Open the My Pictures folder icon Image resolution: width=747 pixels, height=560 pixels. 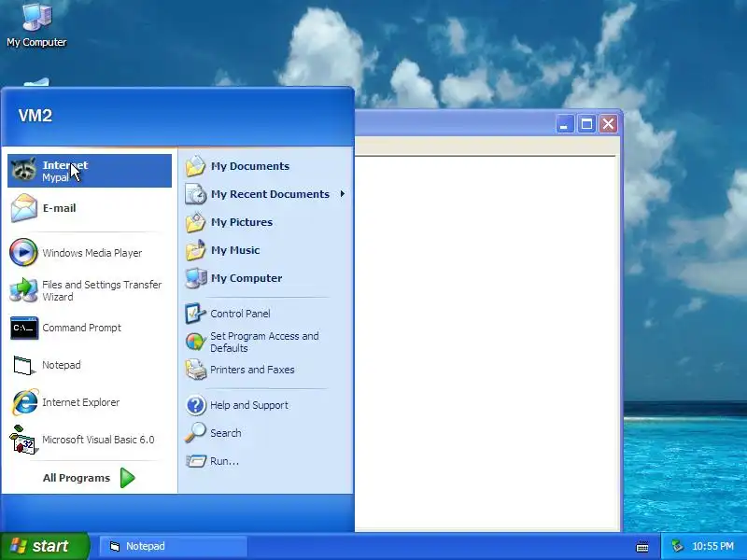tap(195, 222)
